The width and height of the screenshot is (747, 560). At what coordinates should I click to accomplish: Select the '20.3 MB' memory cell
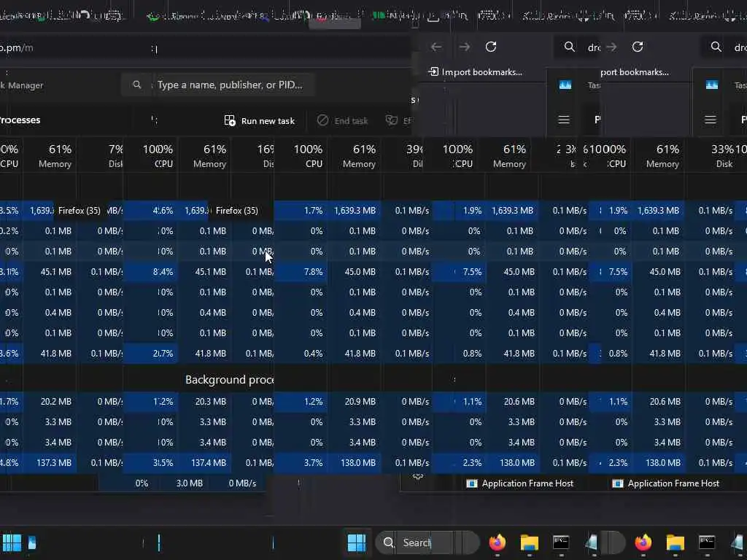[205, 402]
